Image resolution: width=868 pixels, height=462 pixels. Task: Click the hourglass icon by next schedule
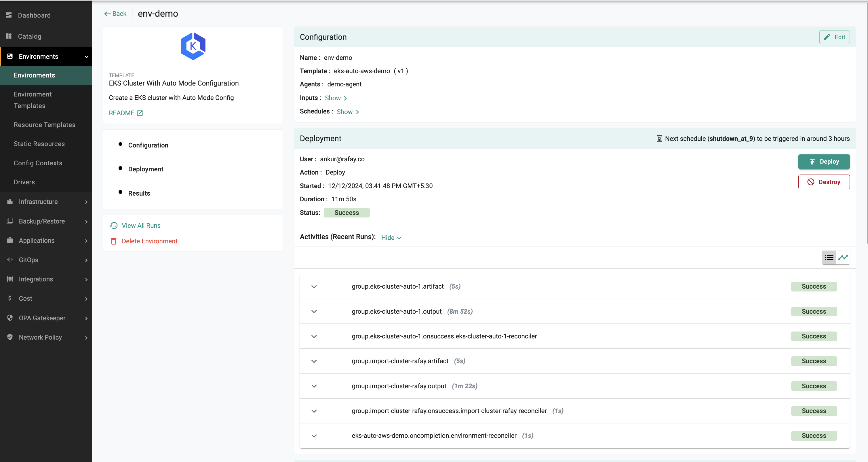[659, 139]
